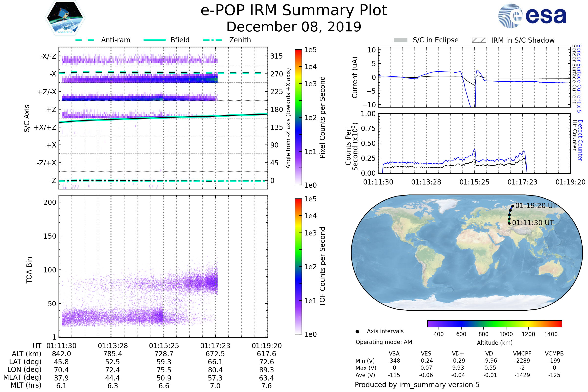Click the CASSIOPE satellite hexagon logo
This screenshot has width=588, height=392.
[x=65, y=18]
